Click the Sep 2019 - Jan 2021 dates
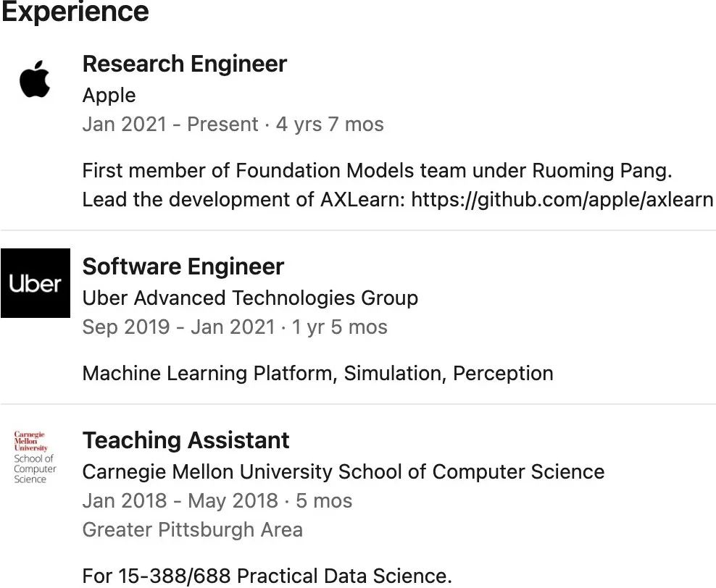 click(x=179, y=327)
